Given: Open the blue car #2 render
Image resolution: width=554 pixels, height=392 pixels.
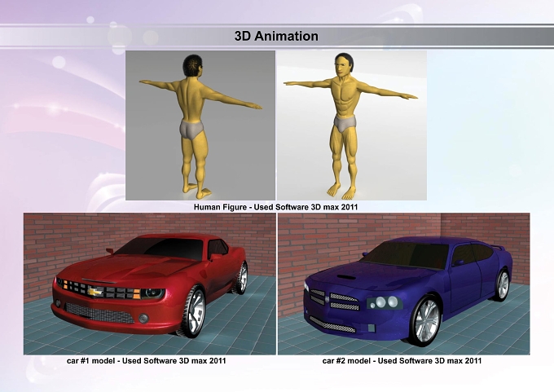Looking at the screenshot, I should point(404,284).
